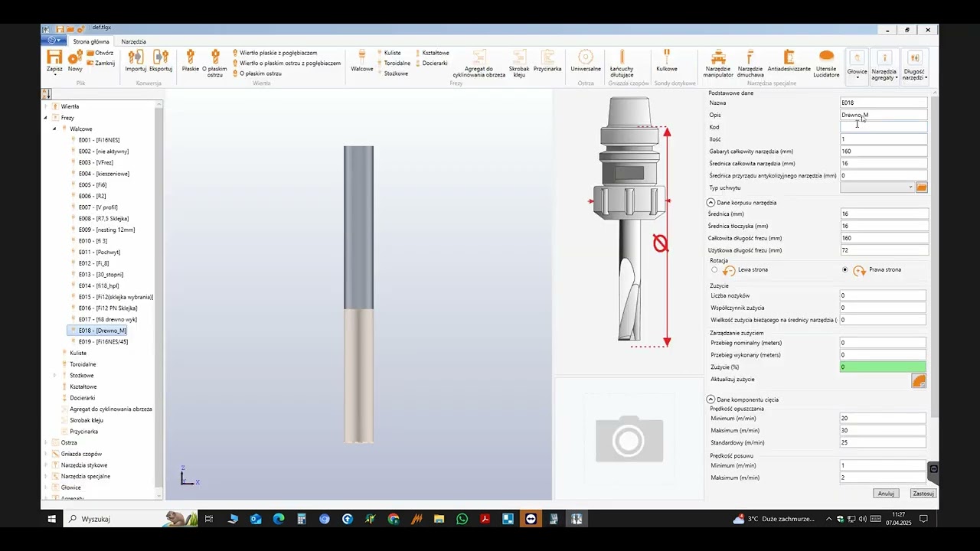Collapse the Walcowe tree node
Screen dimensions: 980x551
click(54, 129)
